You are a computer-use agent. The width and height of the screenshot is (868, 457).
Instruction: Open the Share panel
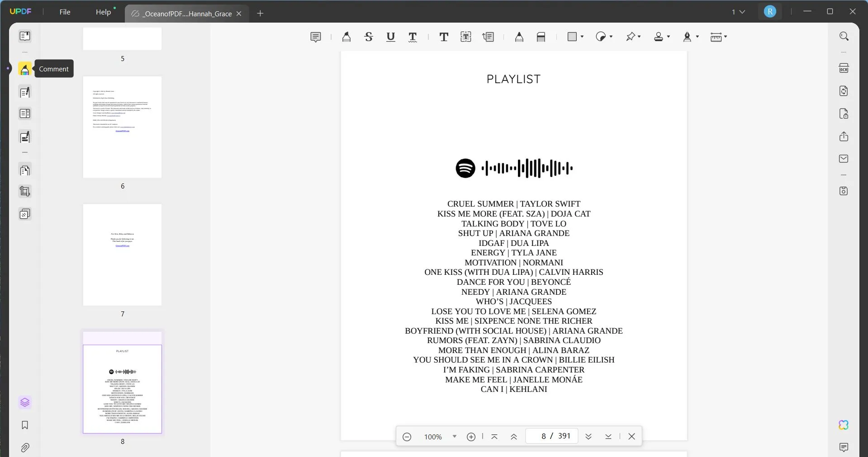click(844, 136)
